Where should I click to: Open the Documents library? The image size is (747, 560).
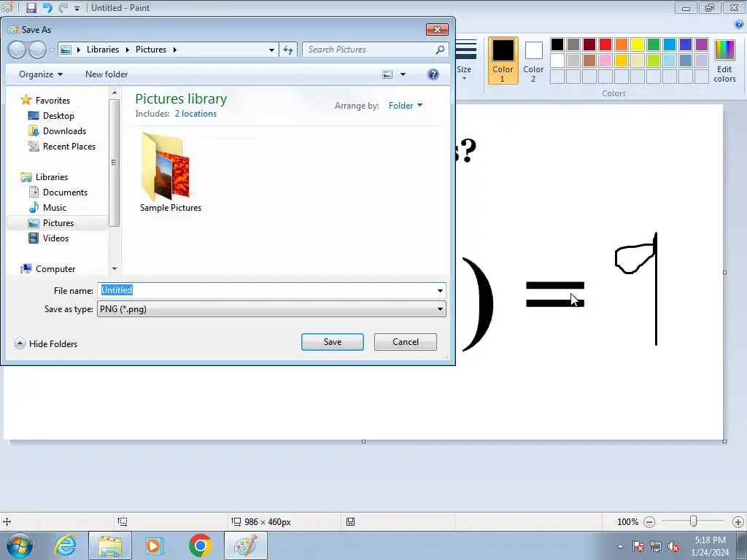tap(65, 192)
